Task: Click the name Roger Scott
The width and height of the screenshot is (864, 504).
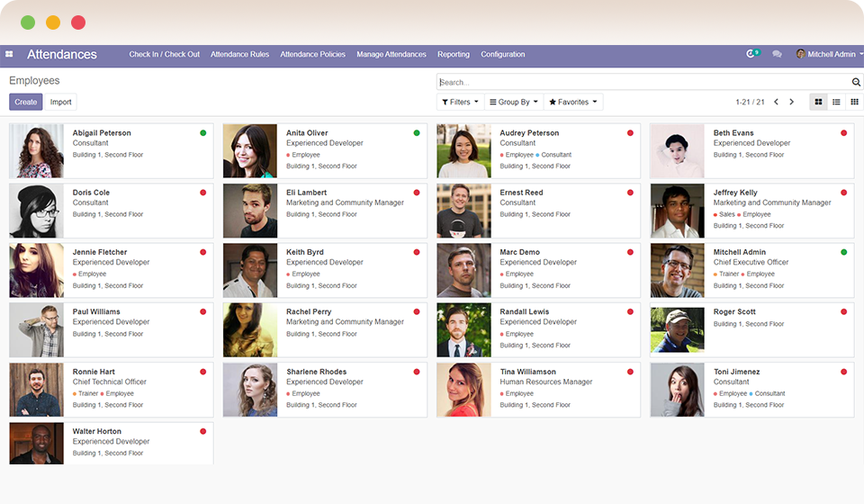Action: 734,311
